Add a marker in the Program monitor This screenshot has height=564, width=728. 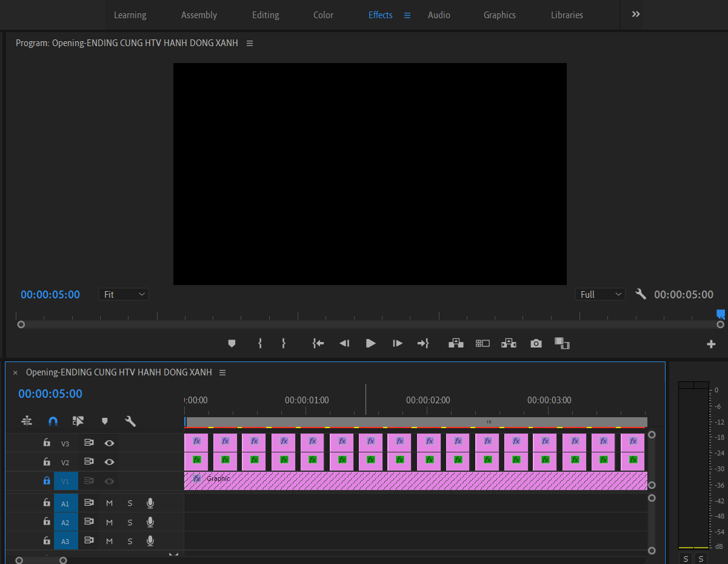tap(232, 343)
